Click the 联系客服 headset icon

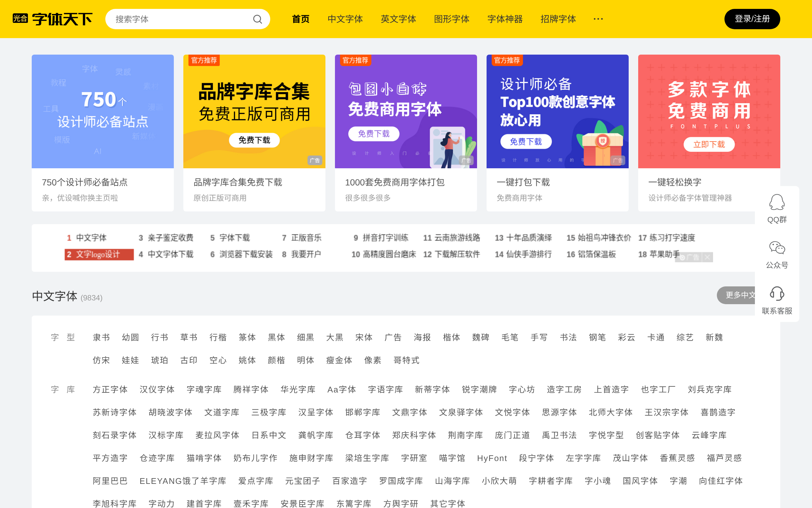click(x=777, y=294)
